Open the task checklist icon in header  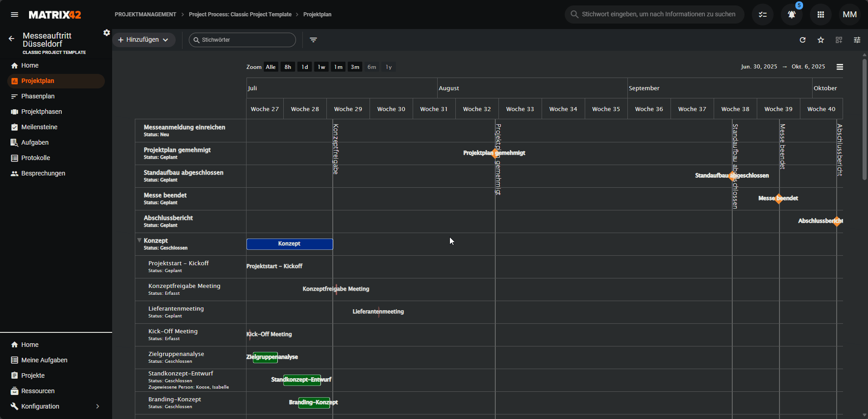[x=763, y=15]
